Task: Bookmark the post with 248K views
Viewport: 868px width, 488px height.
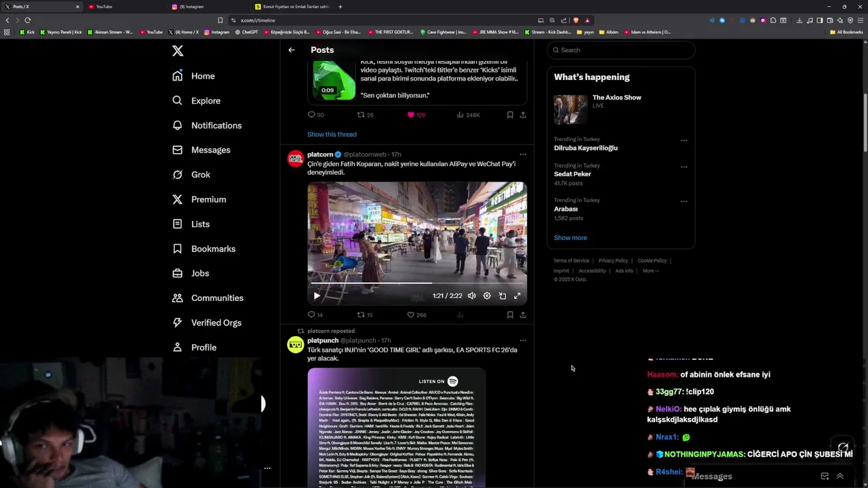Action: coord(510,115)
